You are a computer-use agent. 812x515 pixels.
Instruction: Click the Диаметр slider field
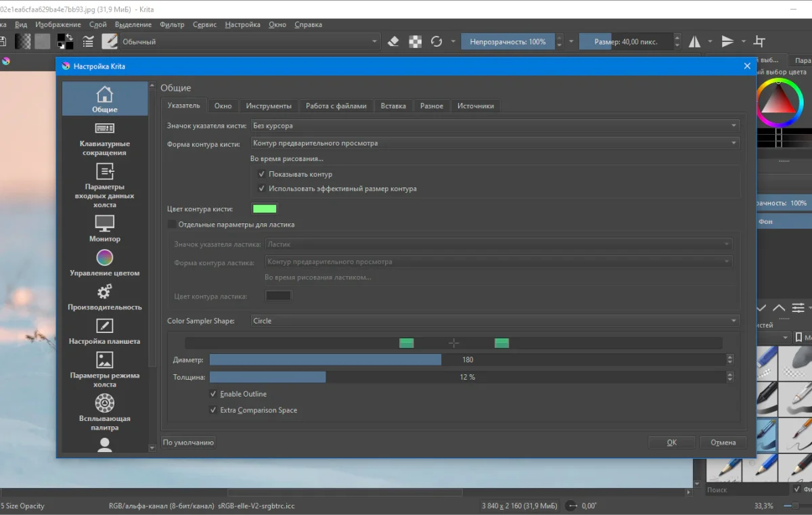click(x=467, y=360)
